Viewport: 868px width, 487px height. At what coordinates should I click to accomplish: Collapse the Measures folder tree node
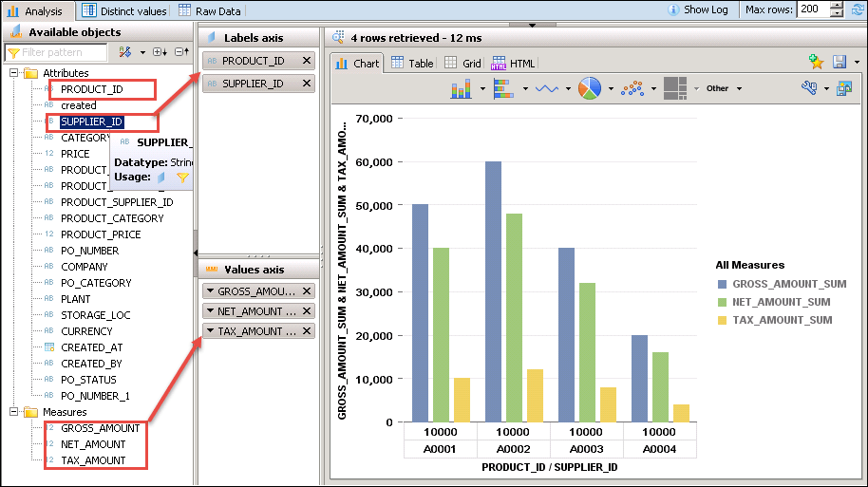pos(13,412)
